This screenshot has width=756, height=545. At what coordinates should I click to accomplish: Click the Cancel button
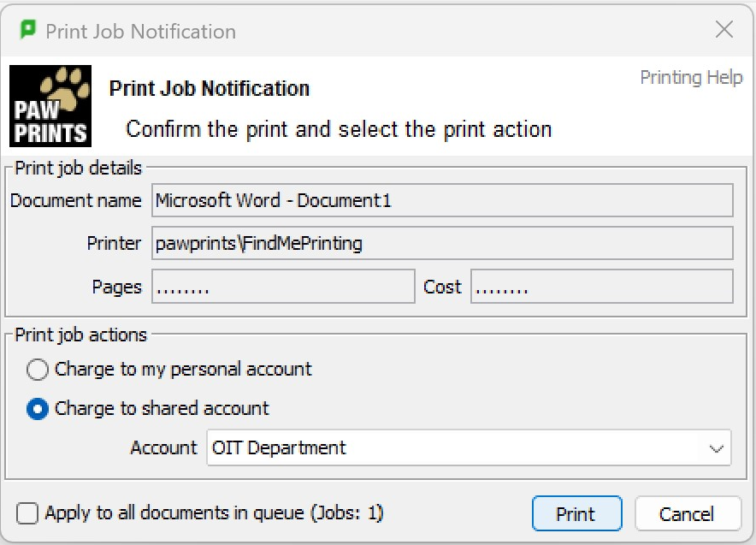coord(687,513)
